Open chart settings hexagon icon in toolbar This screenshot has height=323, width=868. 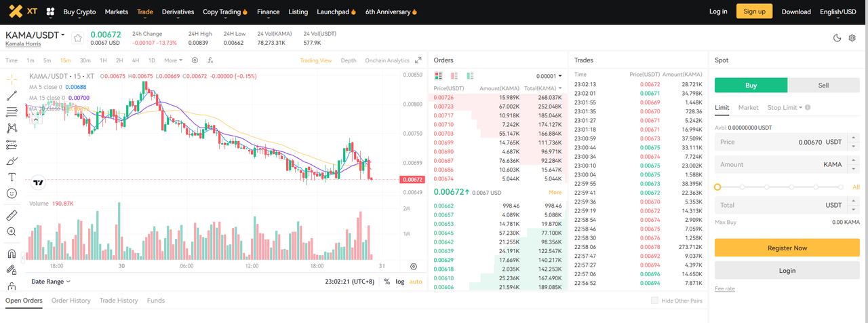tap(195, 60)
